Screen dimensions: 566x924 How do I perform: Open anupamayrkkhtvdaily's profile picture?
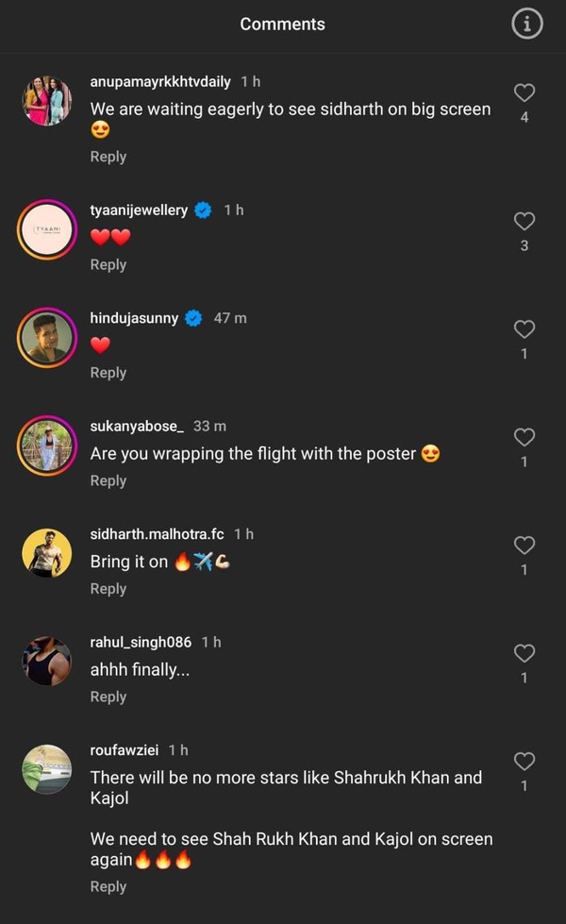(46, 102)
